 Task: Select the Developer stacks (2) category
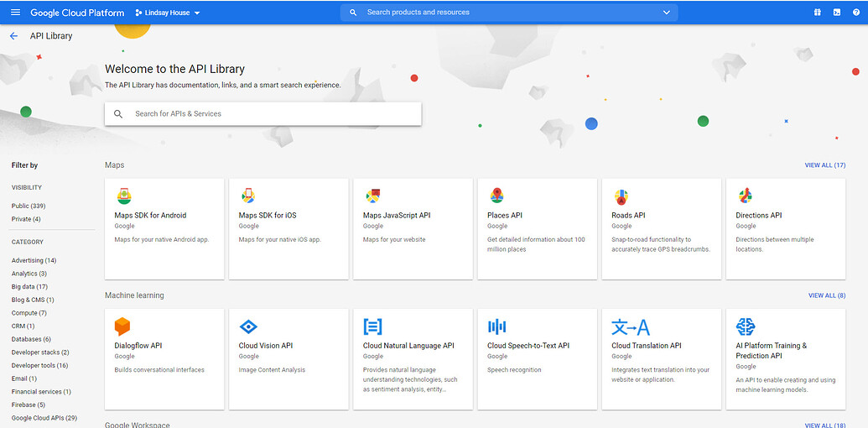(x=40, y=352)
